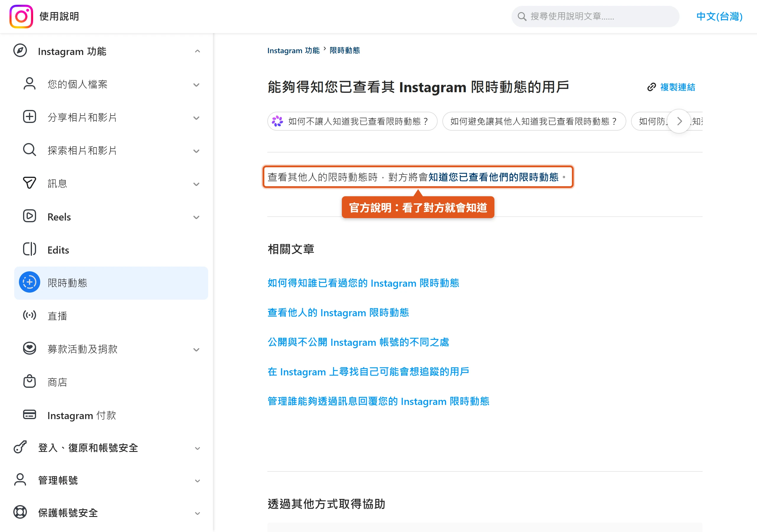The height and width of the screenshot is (532, 757).
Task: Click the blue 限時動態 story icon
Action: (29, 282)
